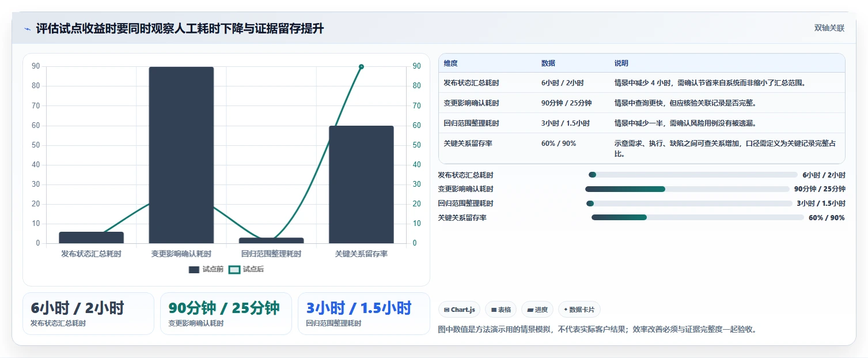The height and width of the screenshot is (358, 868).
Task: Click the 回归范围整理耗时 progress bar
Action: (689, 204)
